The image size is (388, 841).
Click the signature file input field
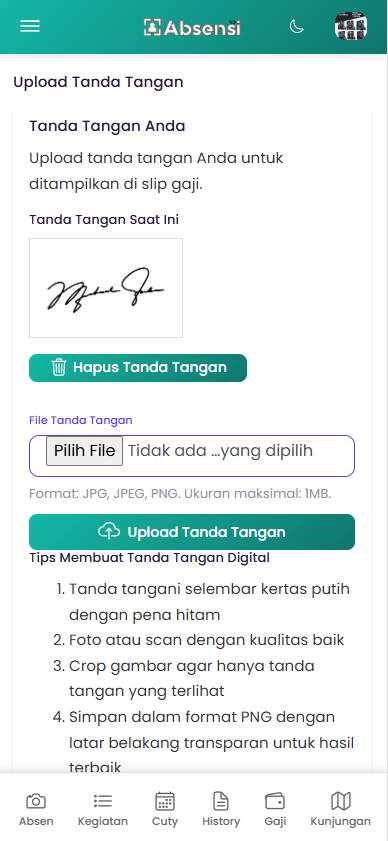pos(192,456)
